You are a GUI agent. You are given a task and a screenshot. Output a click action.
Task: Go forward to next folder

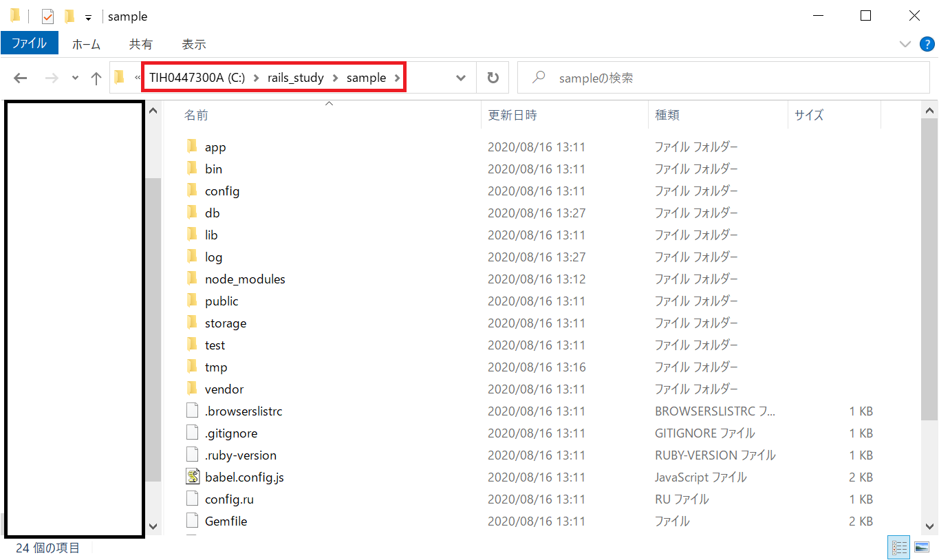(51, 78)
